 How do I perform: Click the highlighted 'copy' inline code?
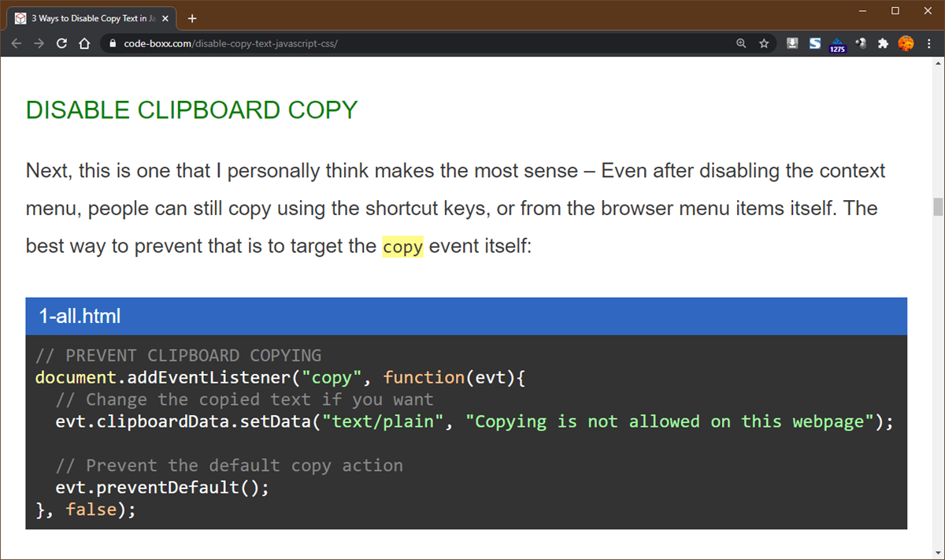[402, 247]
